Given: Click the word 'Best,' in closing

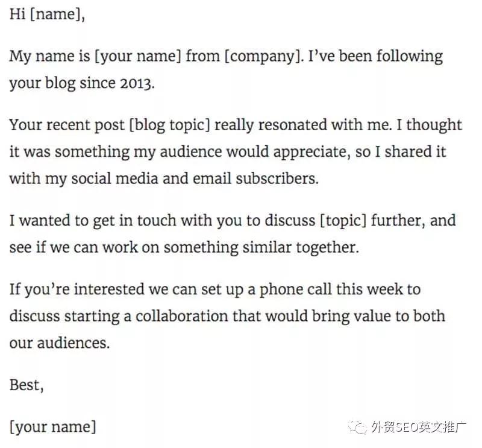Looking at the screenshot, I should pyautogui.click(x=27, y=385).
